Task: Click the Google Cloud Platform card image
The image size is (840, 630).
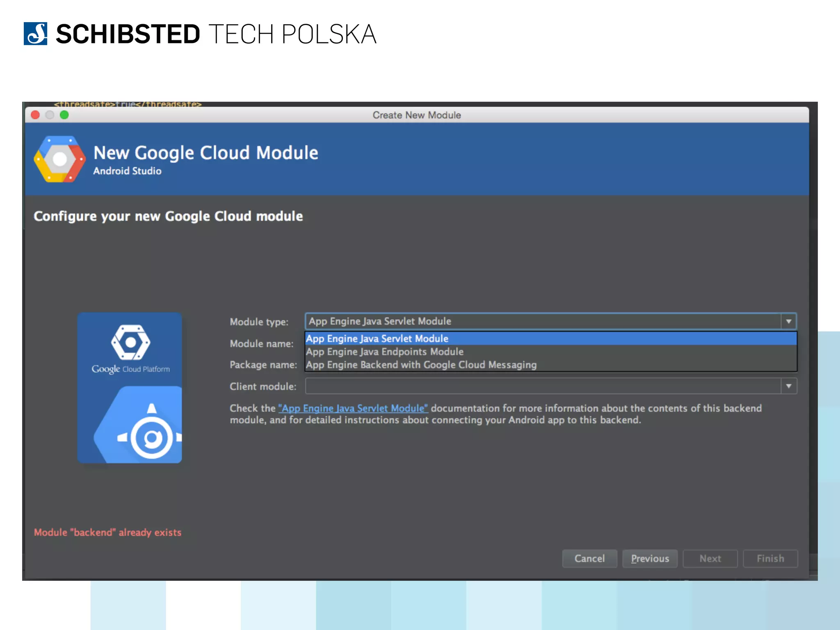Action: 130,388
